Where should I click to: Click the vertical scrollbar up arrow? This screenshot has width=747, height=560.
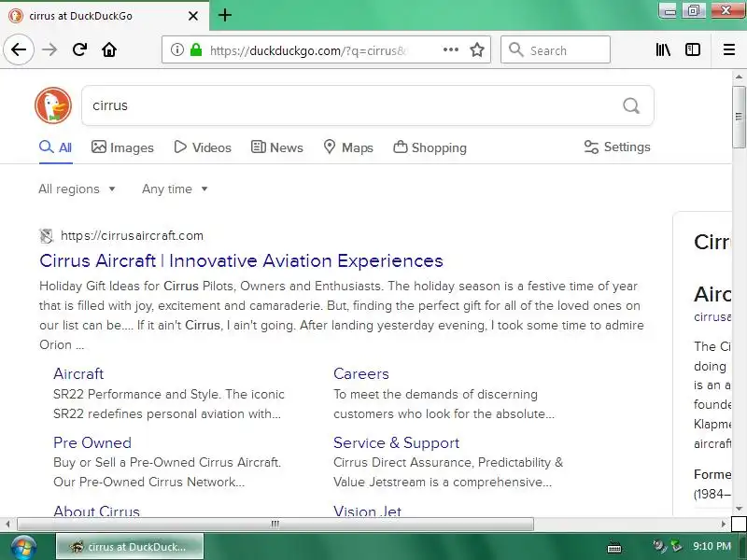point(739,77)
